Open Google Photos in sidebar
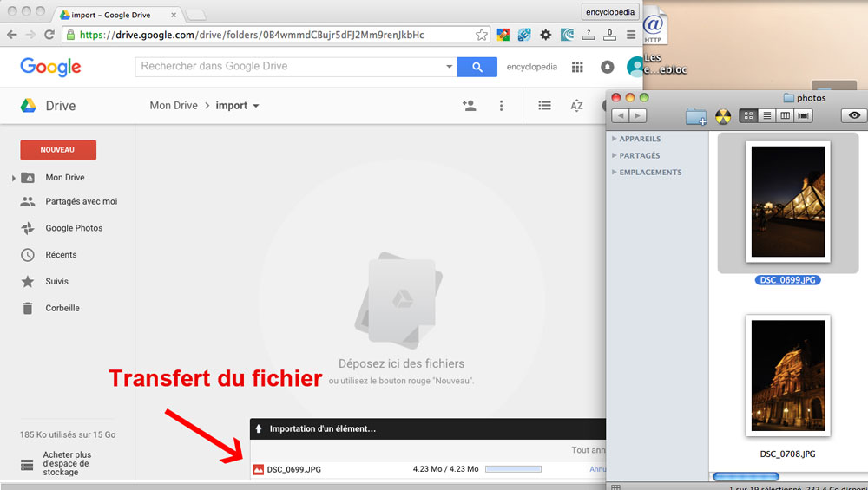868x490 pixels. coord(74,228)
